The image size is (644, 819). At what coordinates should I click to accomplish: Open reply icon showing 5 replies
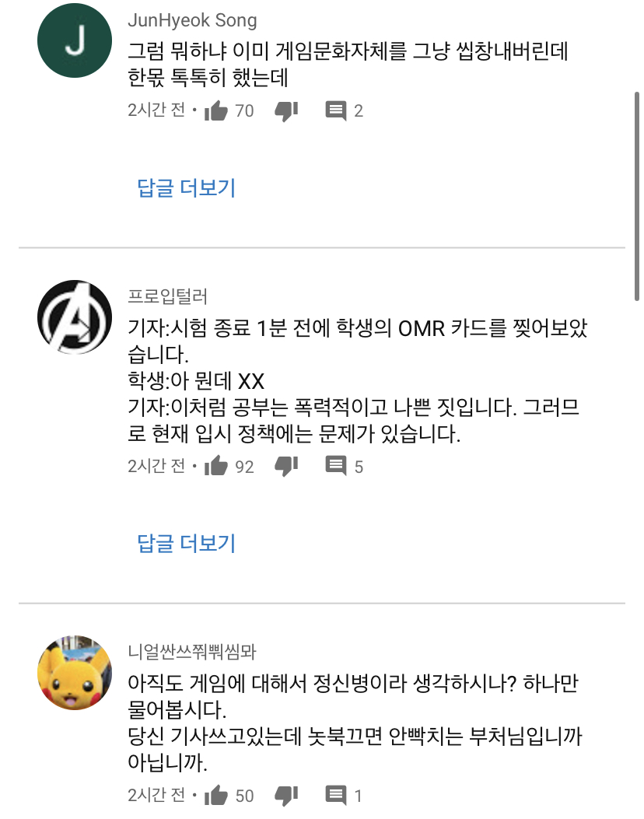click(x=336, y=466)
